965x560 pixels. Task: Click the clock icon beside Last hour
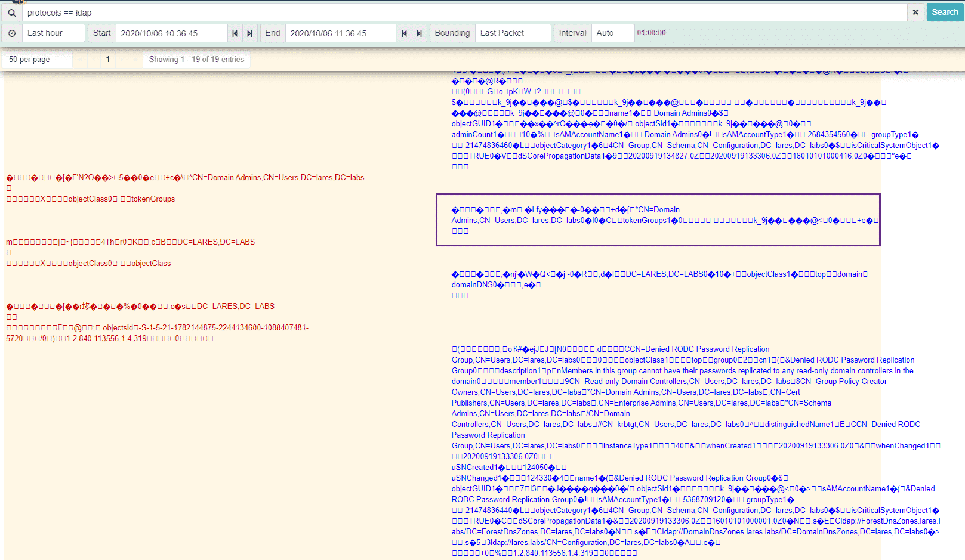click(12, 33)
